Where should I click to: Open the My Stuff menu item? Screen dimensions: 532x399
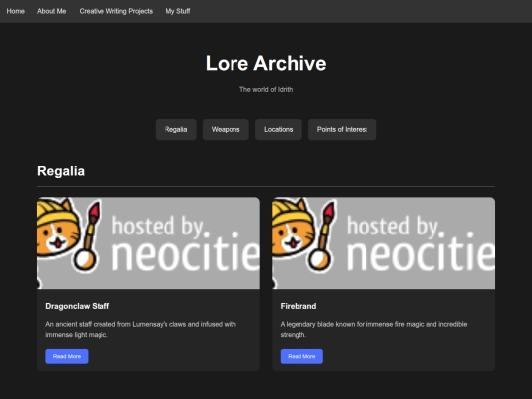(178, 11)
